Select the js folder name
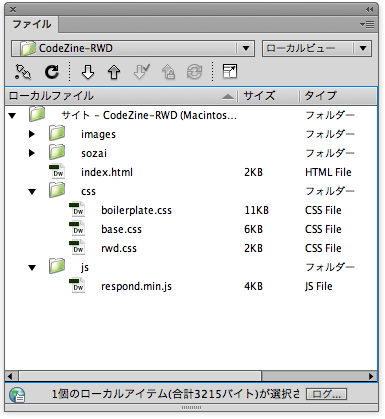 [x=85, y=268]
